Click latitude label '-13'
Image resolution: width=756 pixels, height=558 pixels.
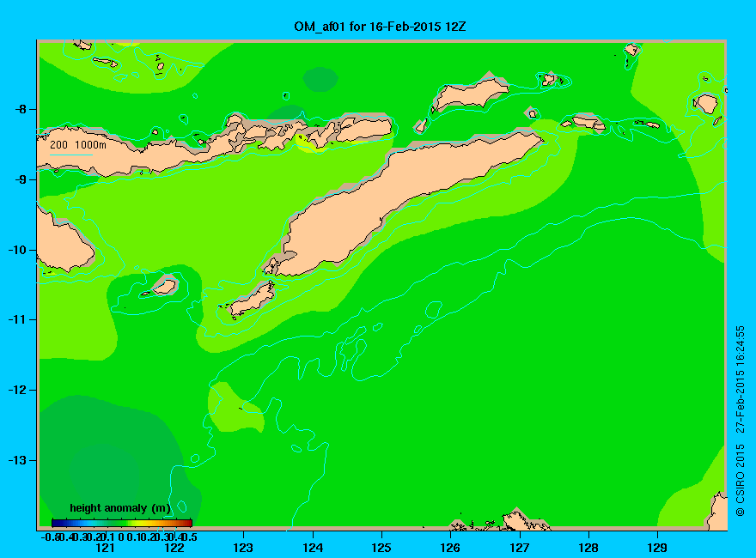(17, 460)
